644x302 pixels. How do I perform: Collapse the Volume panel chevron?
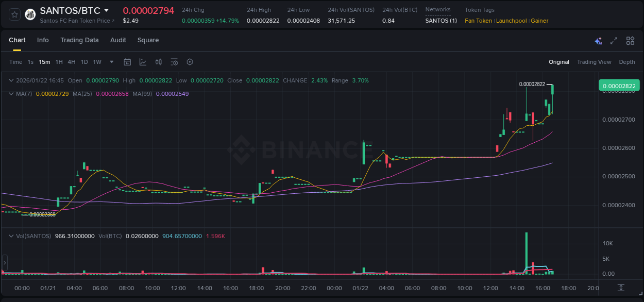[11, 236]
